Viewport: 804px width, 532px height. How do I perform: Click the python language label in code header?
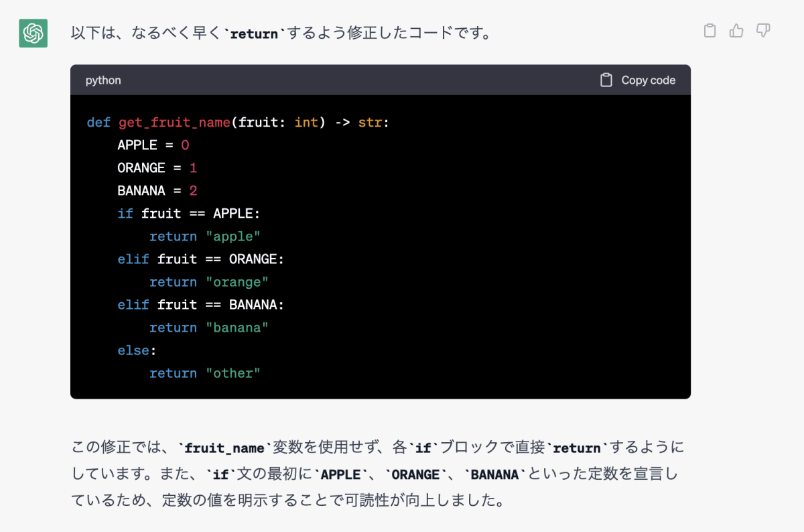tap(103, 80)
